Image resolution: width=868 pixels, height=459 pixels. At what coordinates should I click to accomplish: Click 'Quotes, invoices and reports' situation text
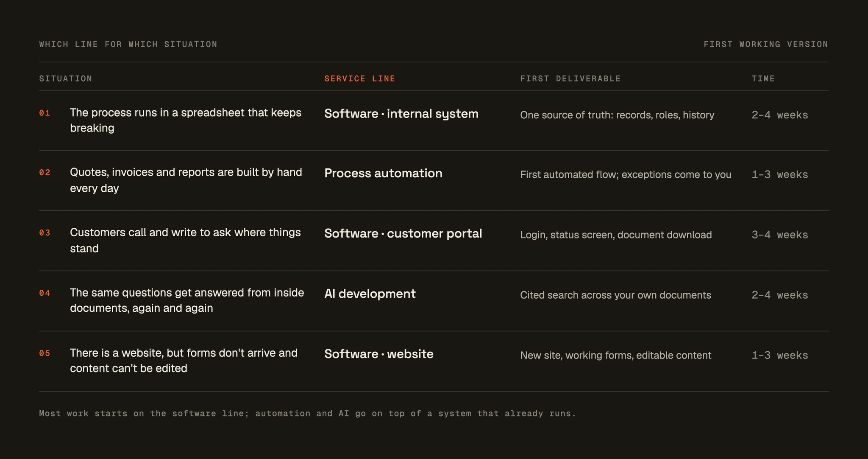click(x=186, y=180)
